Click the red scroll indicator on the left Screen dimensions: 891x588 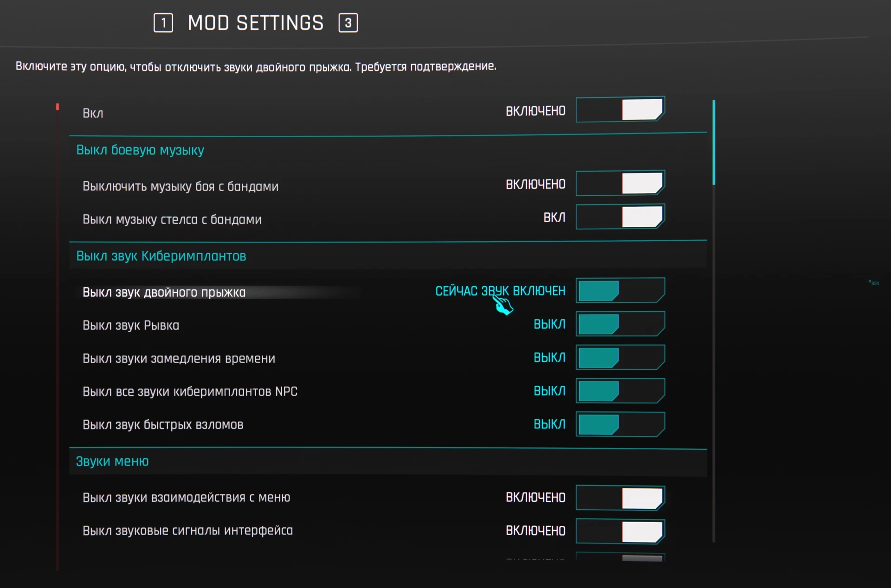tap(58, 107)
